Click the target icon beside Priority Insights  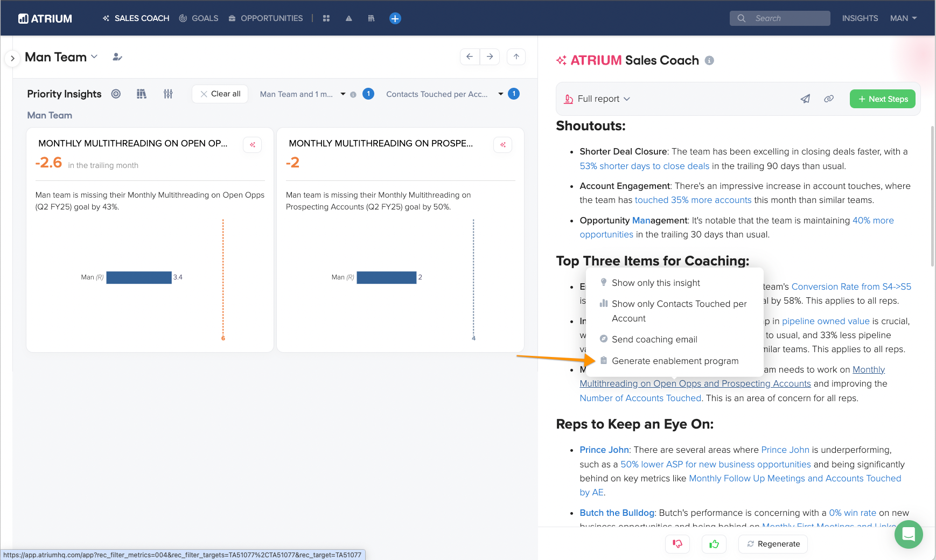tap(116, 94)
